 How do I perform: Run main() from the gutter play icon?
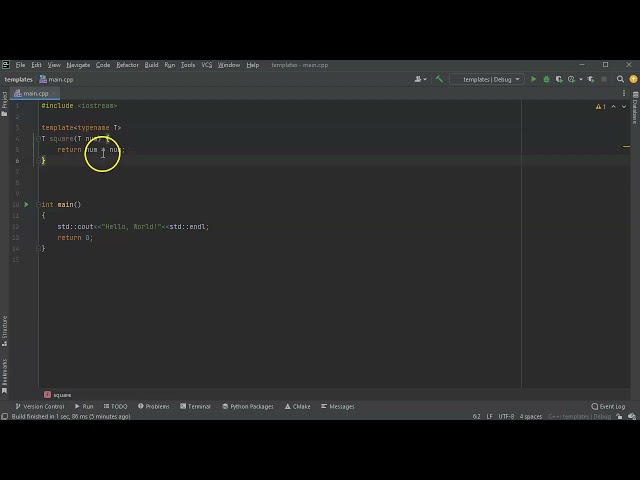pyautogui.click(x=27, y=204)
